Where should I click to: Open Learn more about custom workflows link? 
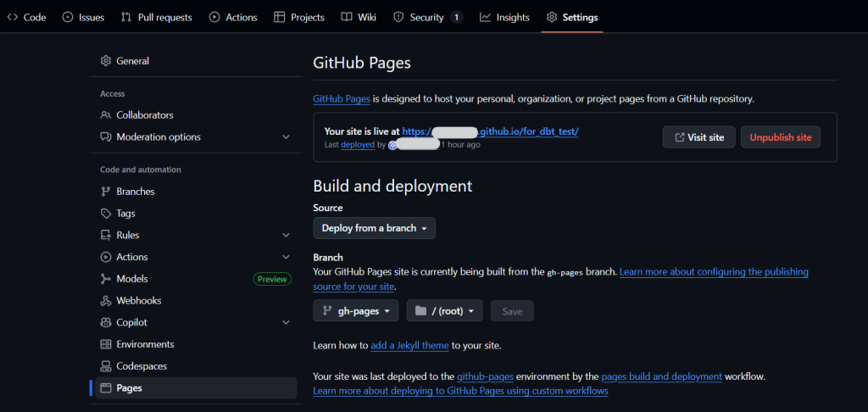(x=460, y=391)
